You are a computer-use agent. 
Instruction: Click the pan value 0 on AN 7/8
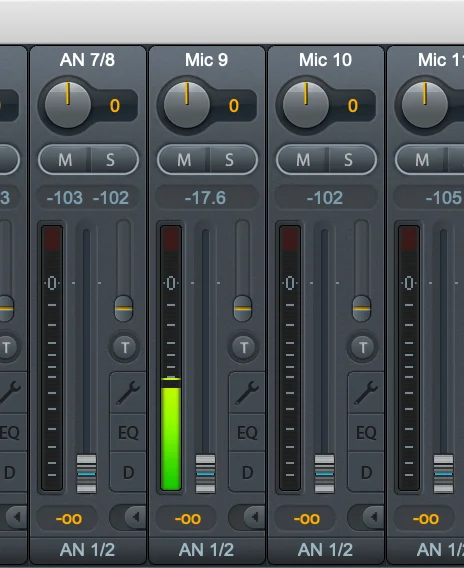click(115, 106)
